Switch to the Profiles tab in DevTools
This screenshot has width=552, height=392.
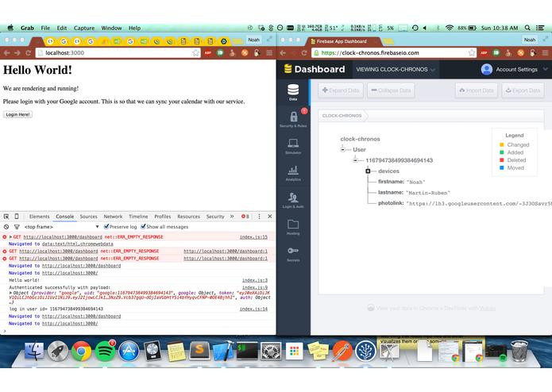click(163, 217)
